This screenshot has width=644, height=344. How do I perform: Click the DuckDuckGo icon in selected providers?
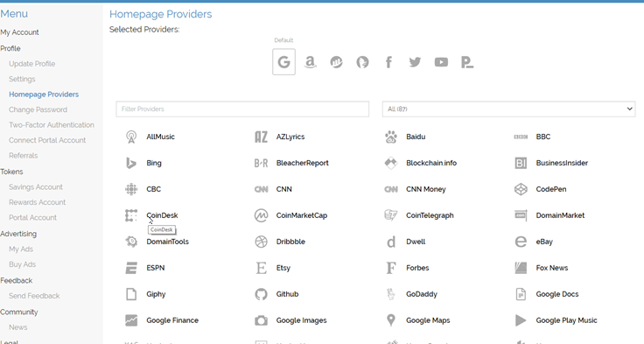[x=362, y=62]
